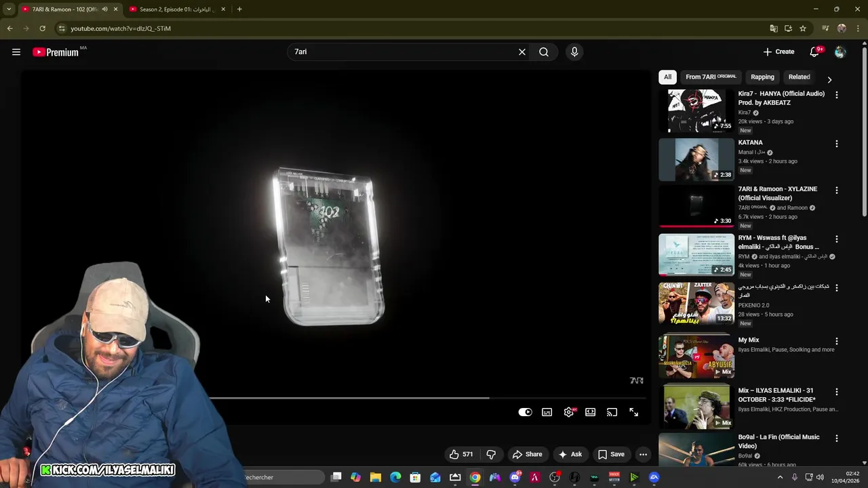The image size is (868, 488).
Task: Start voice search with the microphone
Action: 574,52
